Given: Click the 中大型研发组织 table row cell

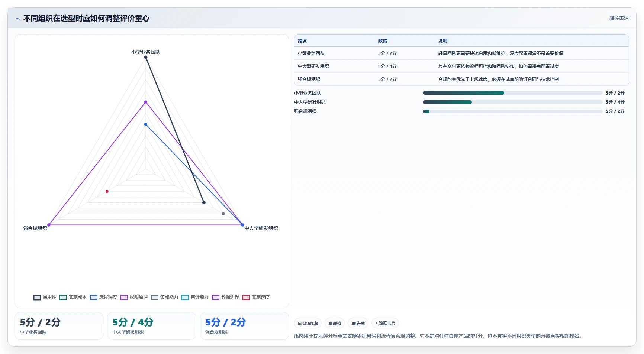Looking at the screenshot, I should point(313,66).
